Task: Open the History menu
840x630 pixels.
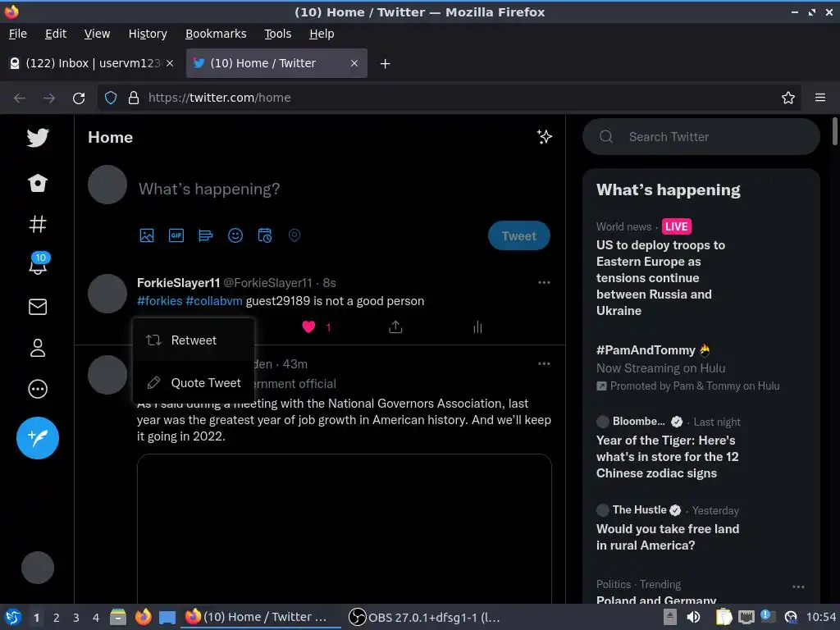Action: point(148,34)
